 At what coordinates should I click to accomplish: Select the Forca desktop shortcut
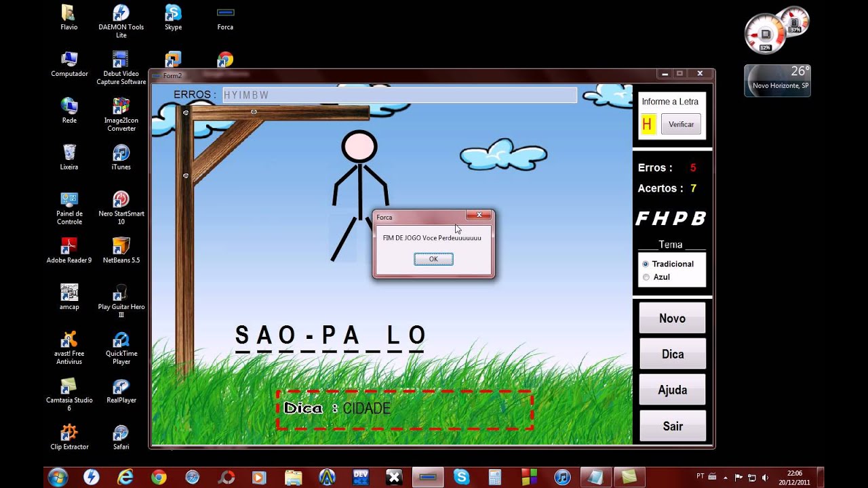(x=225, y=18)
